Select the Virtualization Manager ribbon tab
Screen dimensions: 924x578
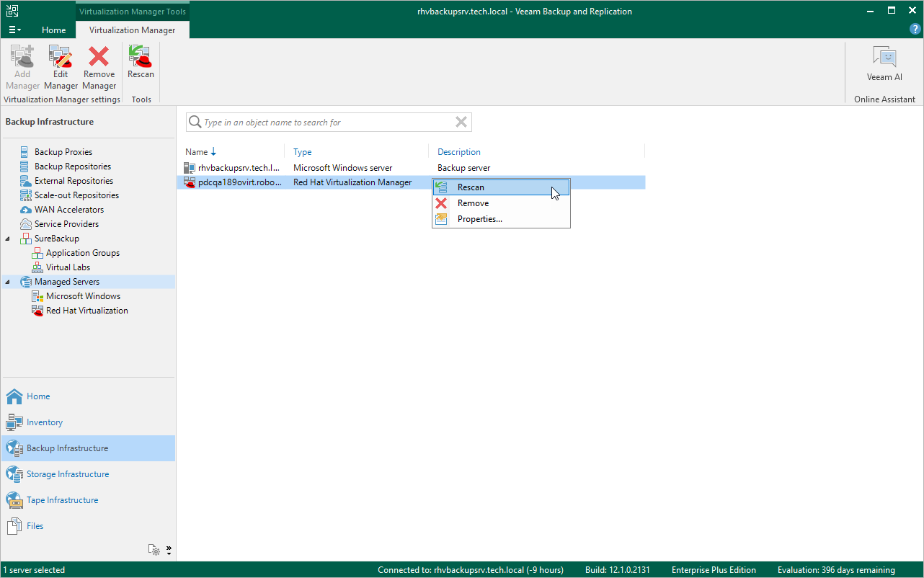click(132, 30)
